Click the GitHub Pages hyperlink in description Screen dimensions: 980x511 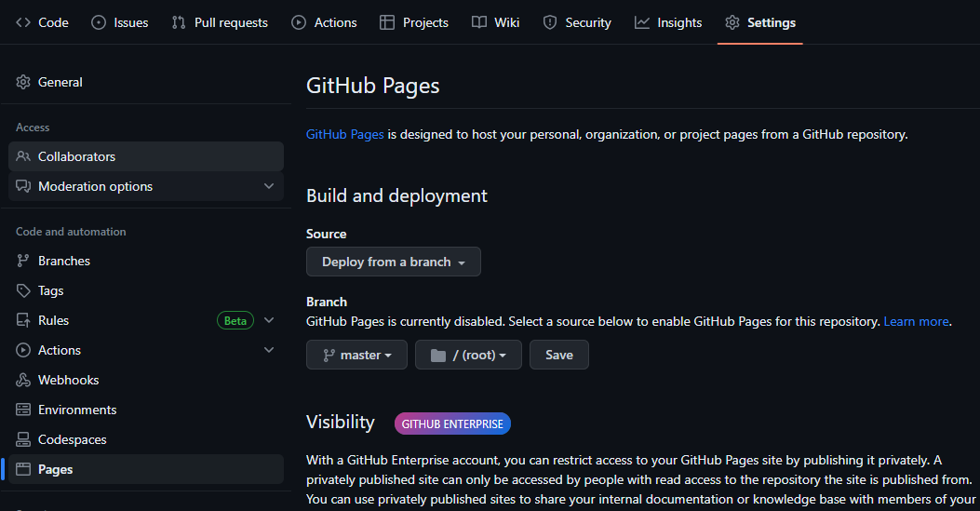[x=345, y=134]
